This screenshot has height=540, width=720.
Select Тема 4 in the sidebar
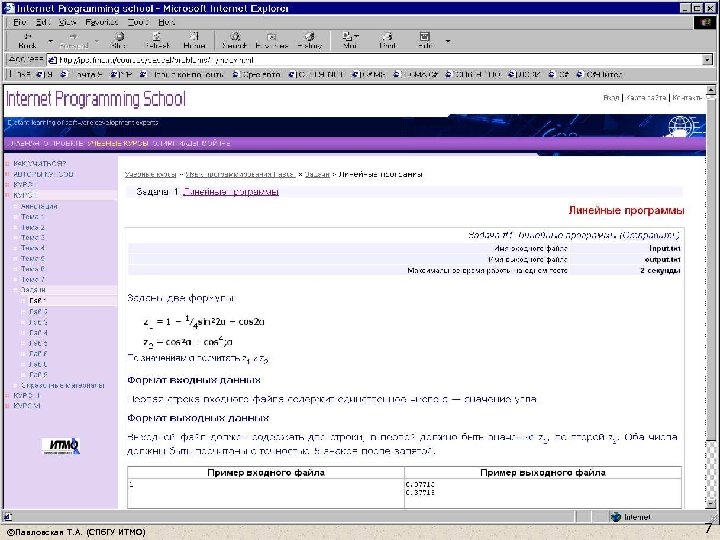(x=33, y=248)
